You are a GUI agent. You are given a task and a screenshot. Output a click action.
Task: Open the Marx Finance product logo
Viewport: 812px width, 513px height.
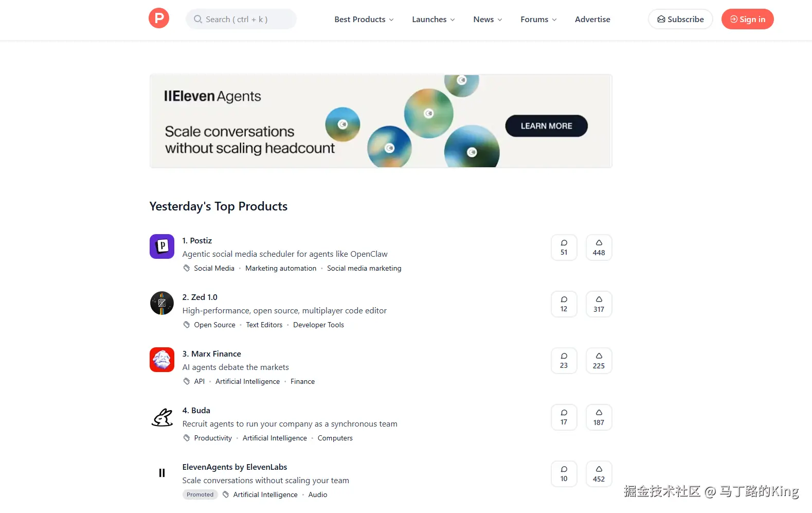click(x=162, y=360)
